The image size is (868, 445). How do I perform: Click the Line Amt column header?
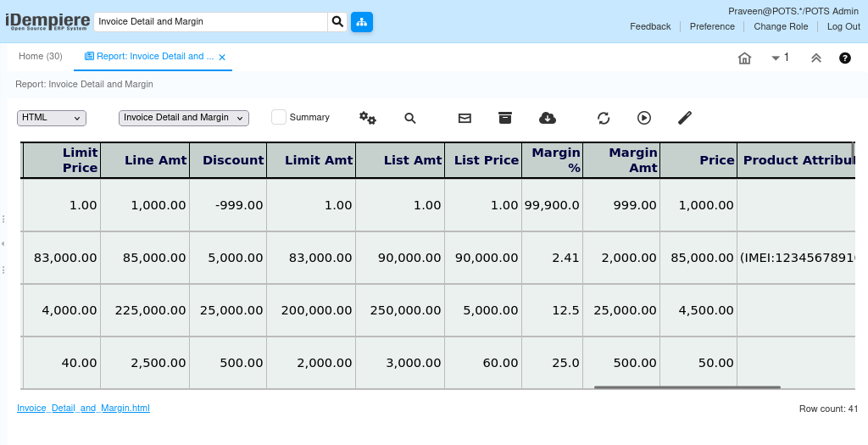point(145,160)
